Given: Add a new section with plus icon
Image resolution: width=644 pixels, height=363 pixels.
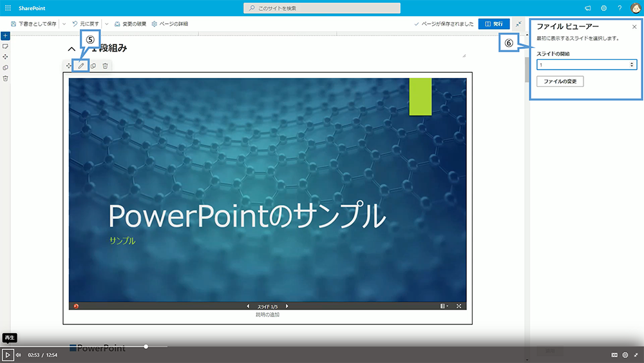Looking at the screenshot, I should [x=5, y=35].
